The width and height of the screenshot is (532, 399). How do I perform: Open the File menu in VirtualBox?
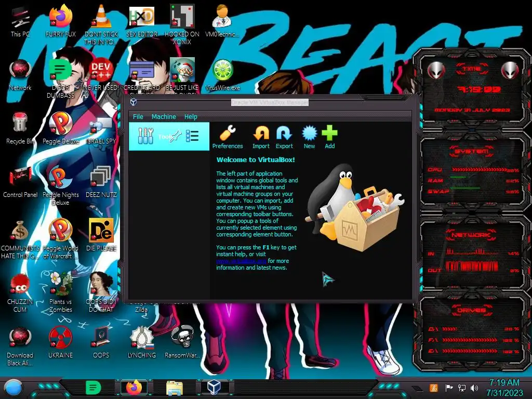pos(138,117)
